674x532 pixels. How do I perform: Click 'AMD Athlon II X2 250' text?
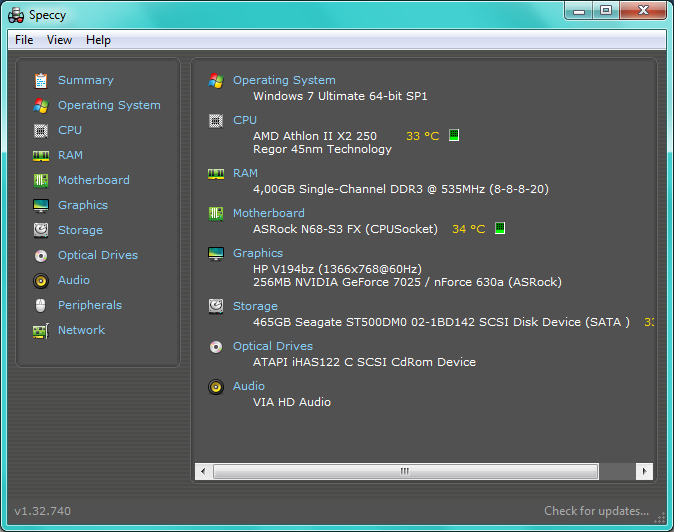[315, 136]
